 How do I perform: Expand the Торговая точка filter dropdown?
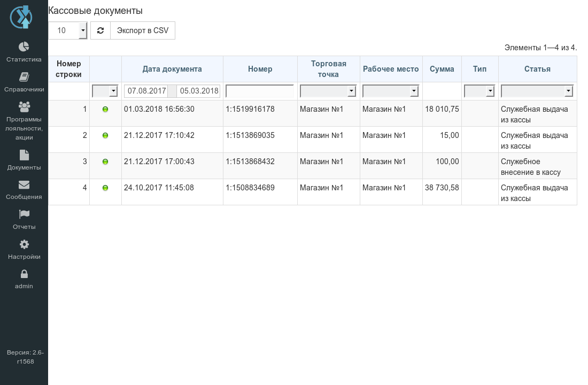328,91
